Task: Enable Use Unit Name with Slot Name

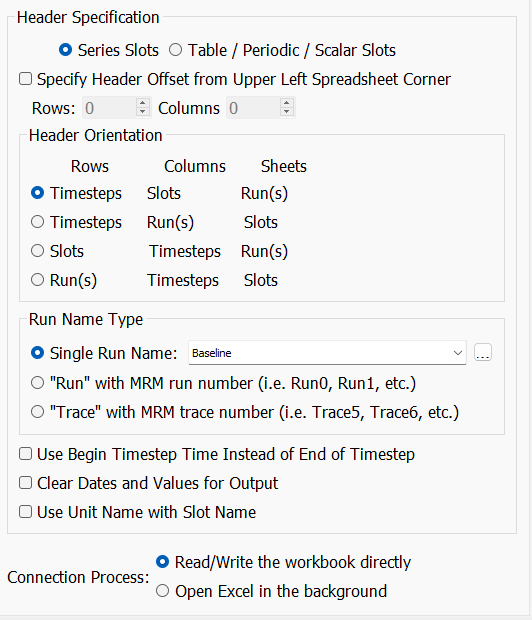Action: [x=25, y=512]
